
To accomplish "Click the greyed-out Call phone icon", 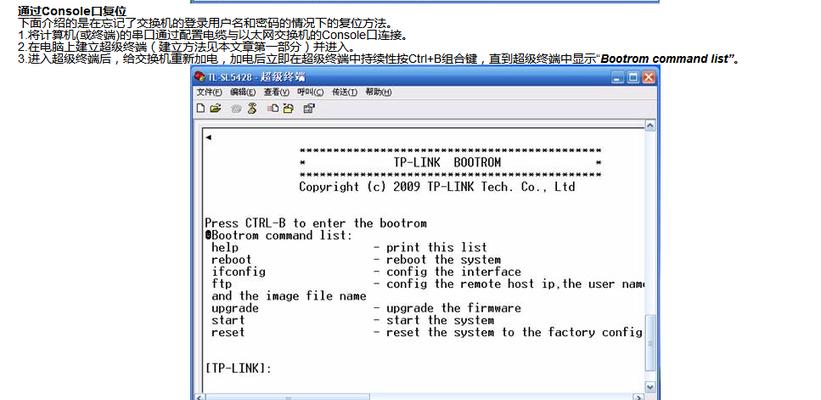I will 237,109.
